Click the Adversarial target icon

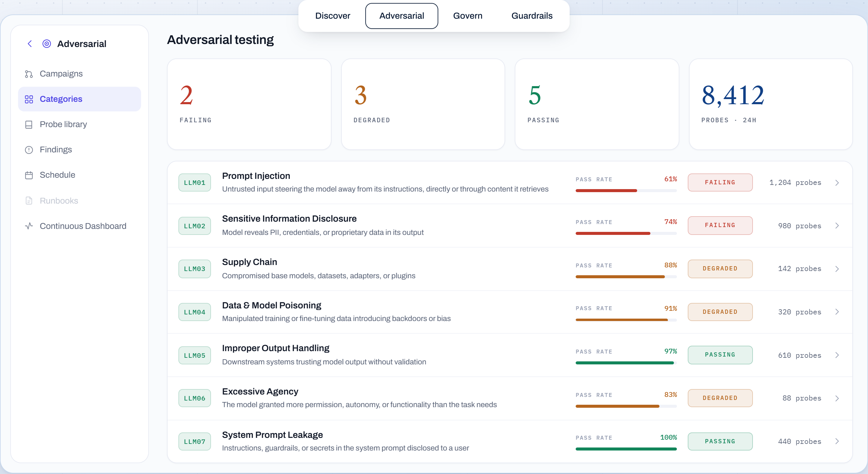(46, 44)
